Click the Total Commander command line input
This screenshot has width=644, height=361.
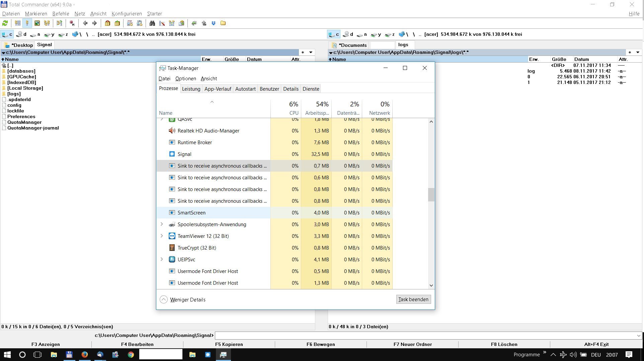click(x=425, y=335)
